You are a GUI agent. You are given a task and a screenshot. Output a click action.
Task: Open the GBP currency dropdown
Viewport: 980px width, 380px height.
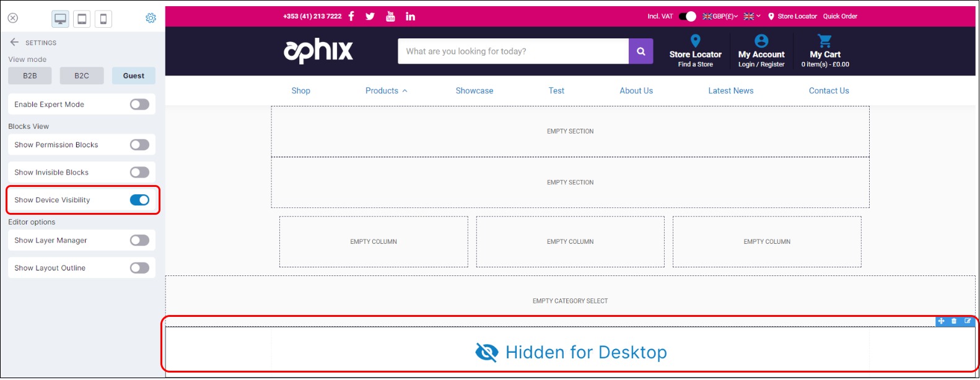[720, 16]
